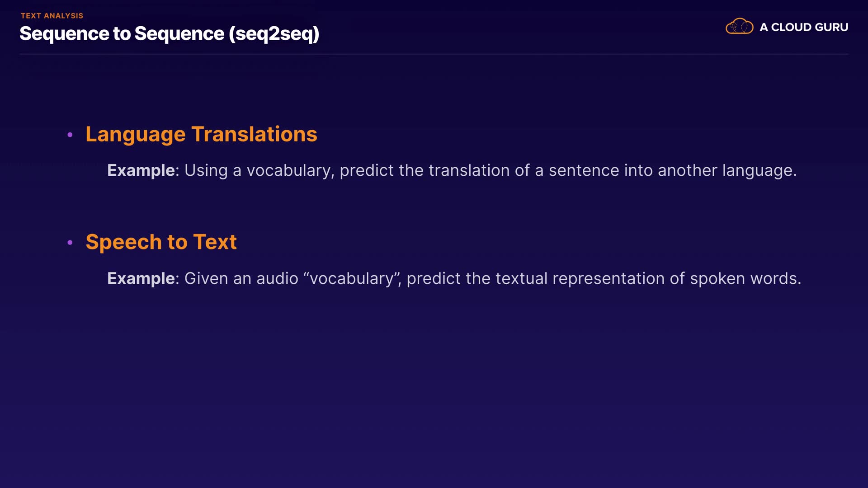The image size is (868, 488).
Task: Select the "Speech to Text" heading
Action: click(x=161, y=242)
